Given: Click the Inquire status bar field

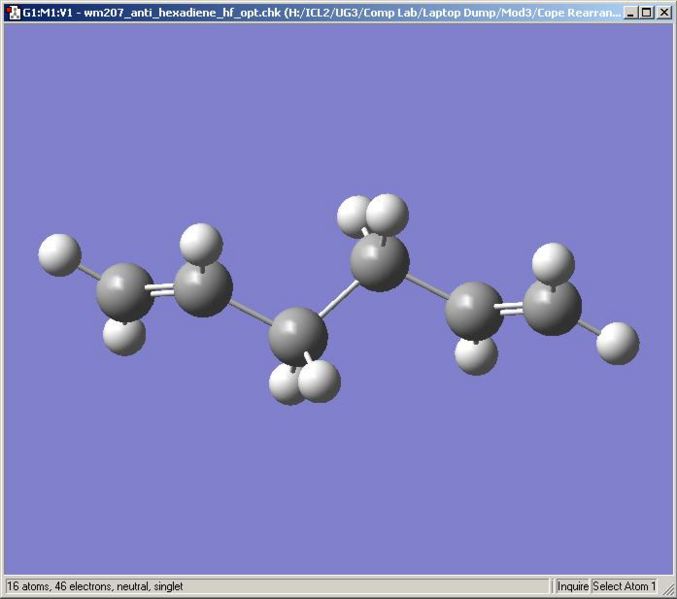Looking at the screenshot, I should (x=573, y=586).
